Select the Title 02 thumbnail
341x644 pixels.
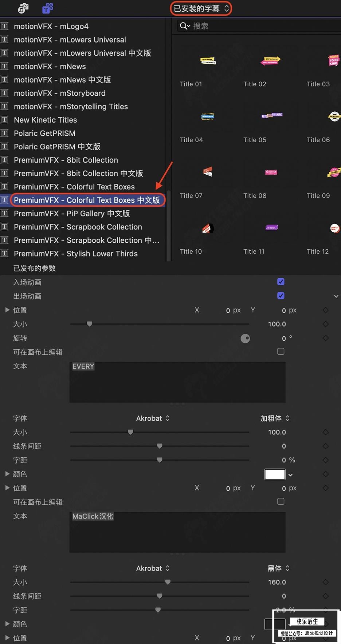271,61
